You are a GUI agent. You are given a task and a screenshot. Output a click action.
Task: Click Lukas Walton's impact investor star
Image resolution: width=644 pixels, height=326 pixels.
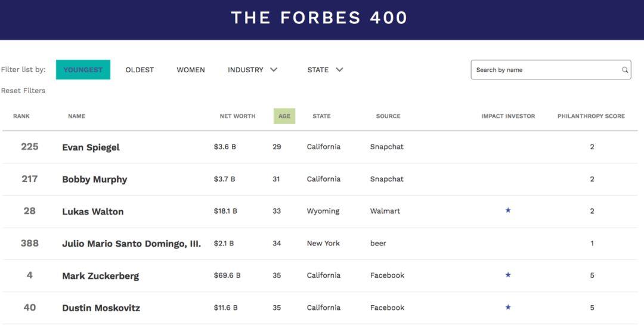point(508,211)
